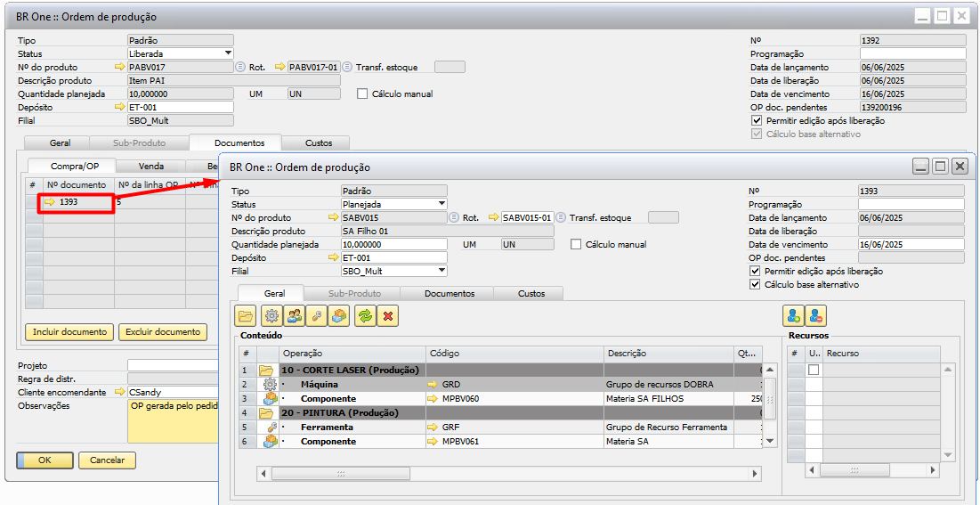Click the Conteúdo grid vertical scrollbar down arrow

pyautogui.click(x=770, y=441)
